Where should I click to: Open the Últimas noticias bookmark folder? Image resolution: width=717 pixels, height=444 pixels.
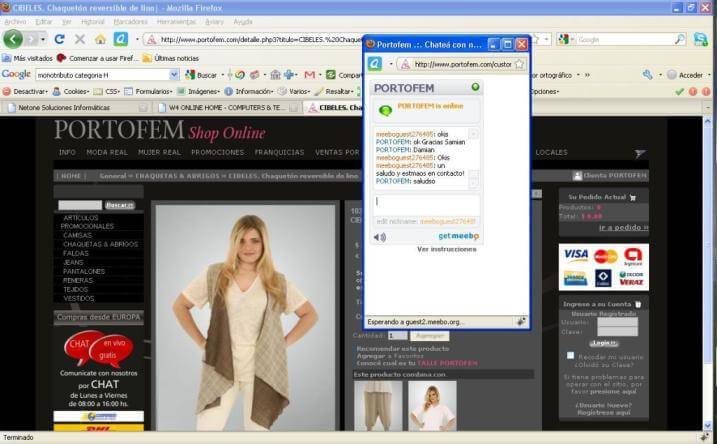pos(171,58)
